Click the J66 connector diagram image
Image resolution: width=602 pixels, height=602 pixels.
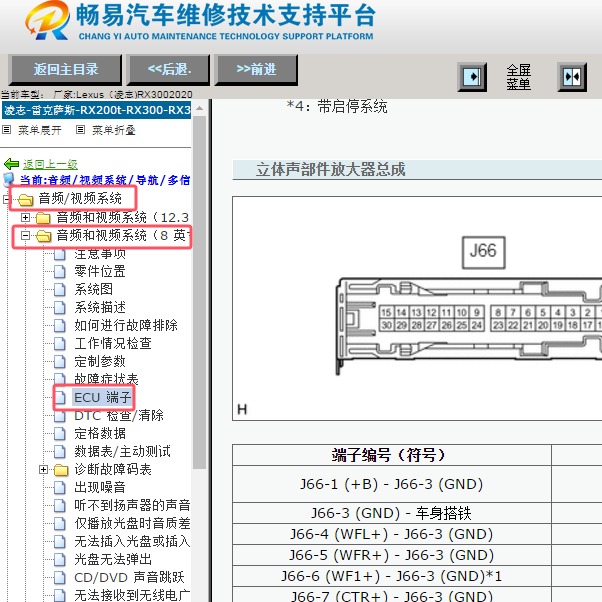417,308
